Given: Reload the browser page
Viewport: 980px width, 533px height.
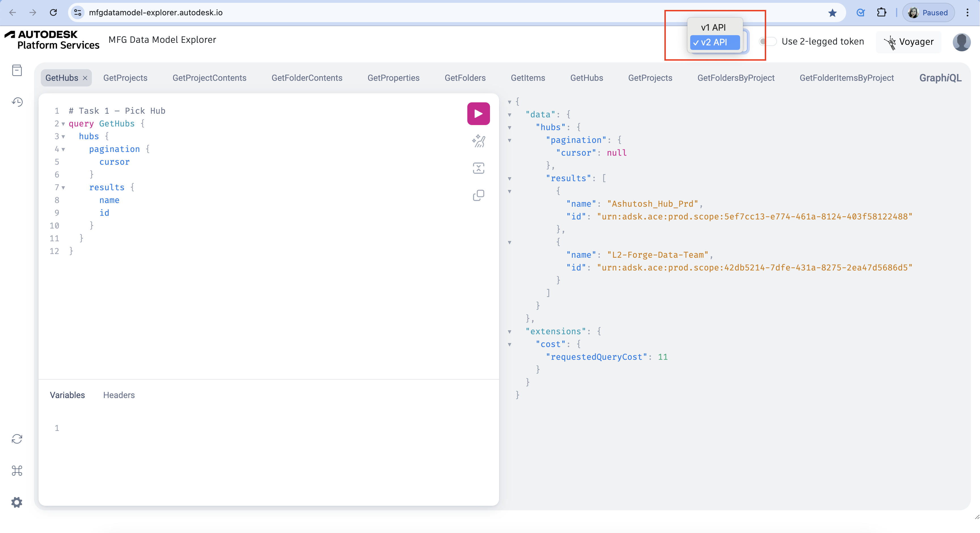Looking at the screenshot, I should click(x=53, y=12).
